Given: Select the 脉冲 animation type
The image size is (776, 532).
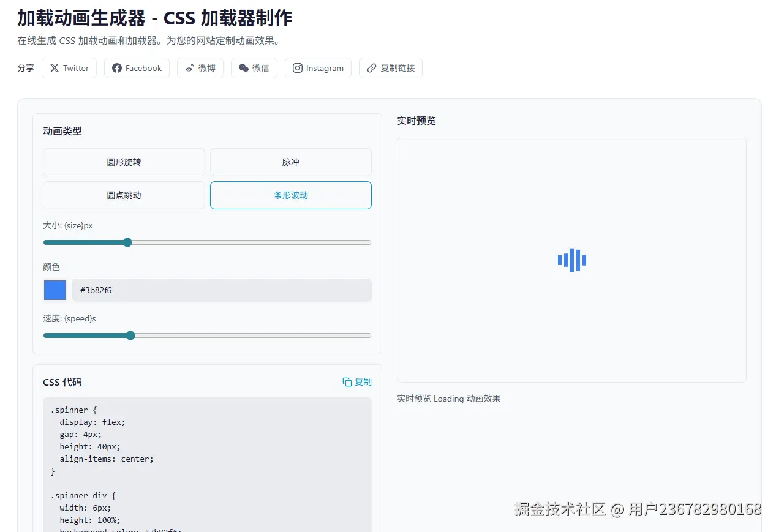Looking at the screenshot, I should coord(291,162).
